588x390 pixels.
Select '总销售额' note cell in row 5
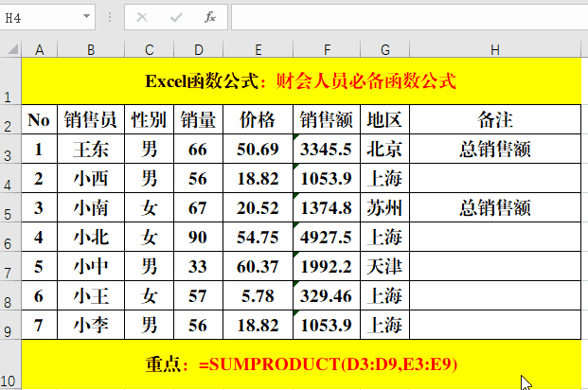click(495, 207)
